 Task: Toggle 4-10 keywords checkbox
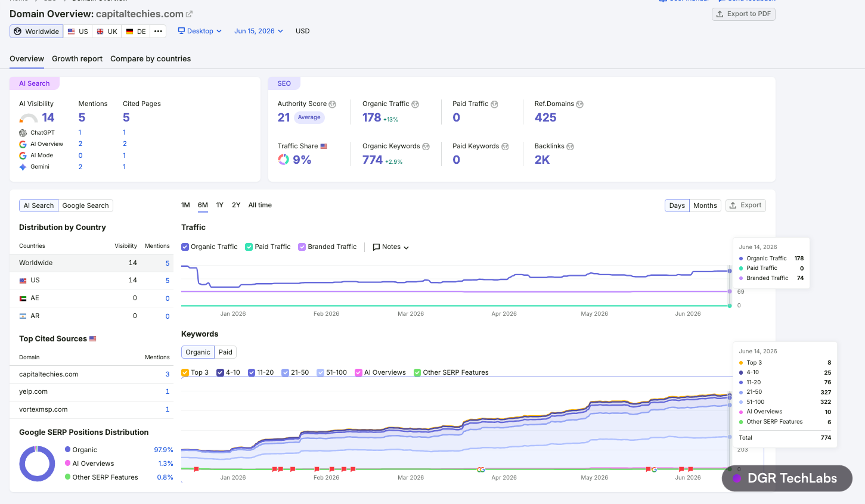tap(220, 372)
